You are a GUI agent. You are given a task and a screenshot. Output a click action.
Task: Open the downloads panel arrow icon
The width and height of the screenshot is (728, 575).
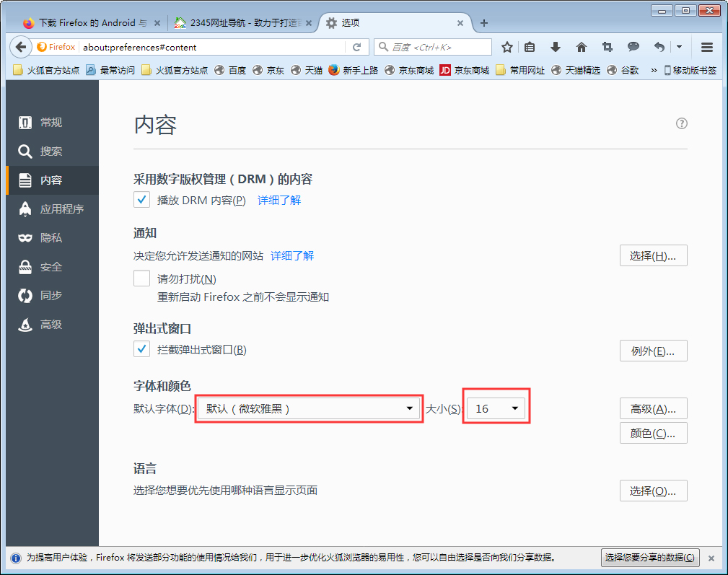coord(556,46)
